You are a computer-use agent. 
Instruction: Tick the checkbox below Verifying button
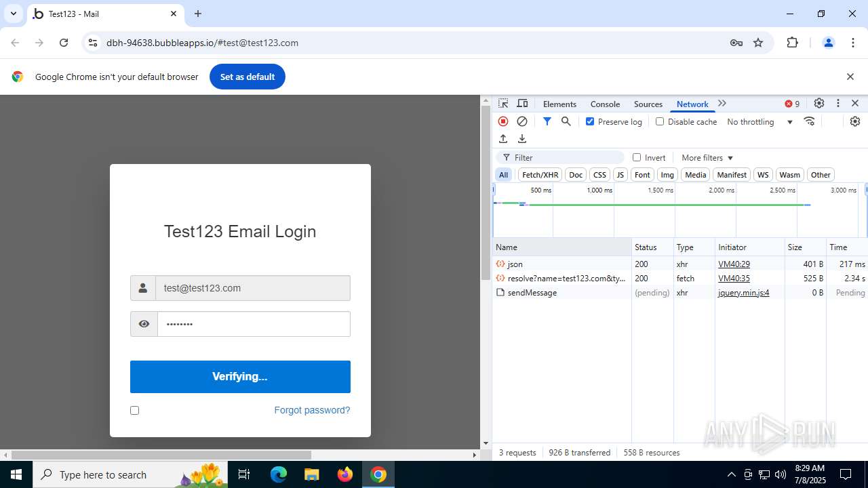pyautogui.click(x=134, y=410)
